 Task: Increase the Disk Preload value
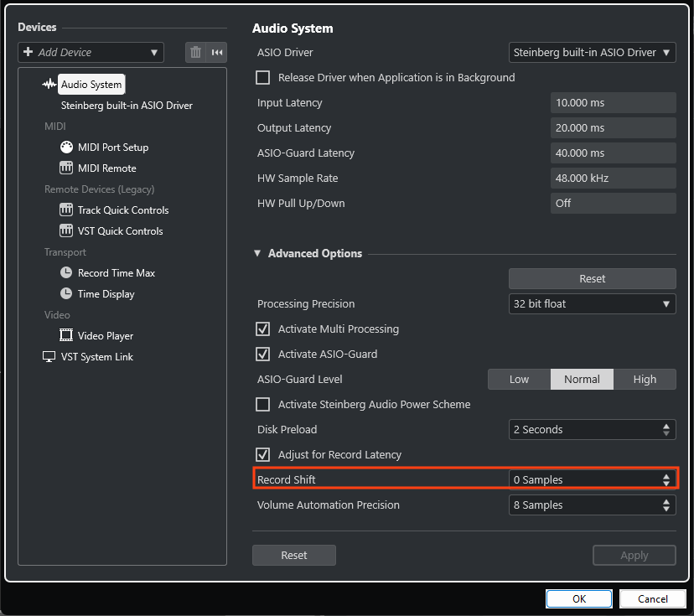pos(666,426)
